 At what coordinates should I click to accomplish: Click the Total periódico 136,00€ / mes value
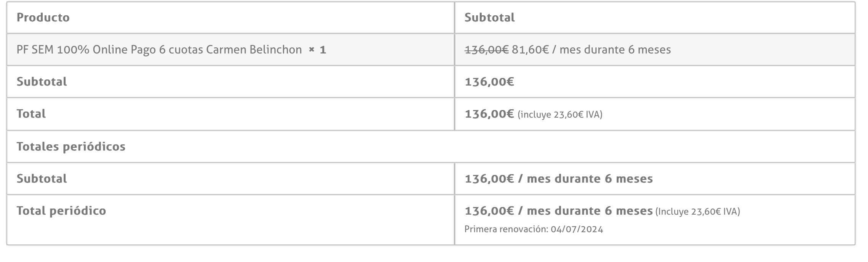559,211
